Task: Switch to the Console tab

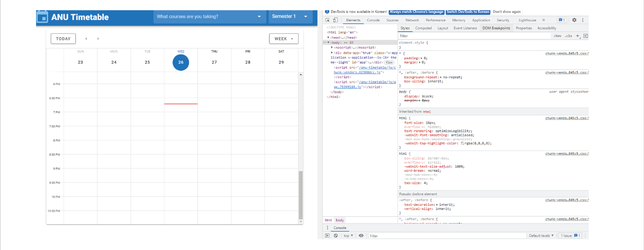Action: 373,20
